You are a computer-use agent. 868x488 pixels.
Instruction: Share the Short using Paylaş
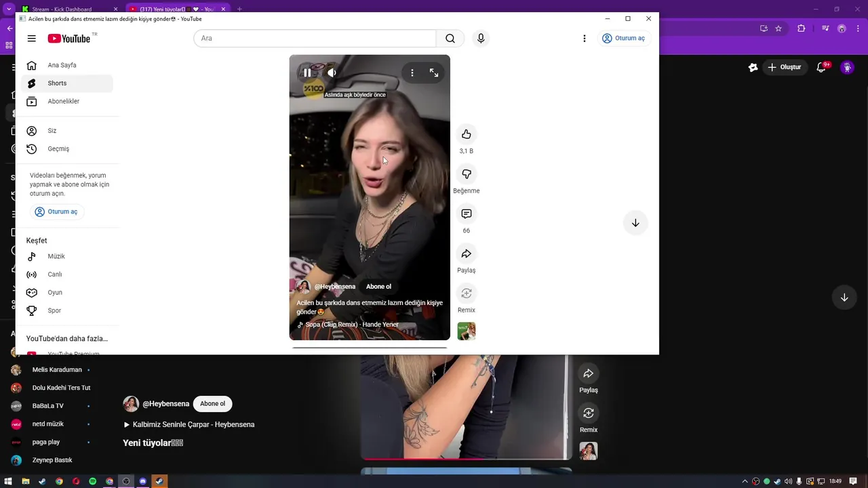click(x=467, y=253)
